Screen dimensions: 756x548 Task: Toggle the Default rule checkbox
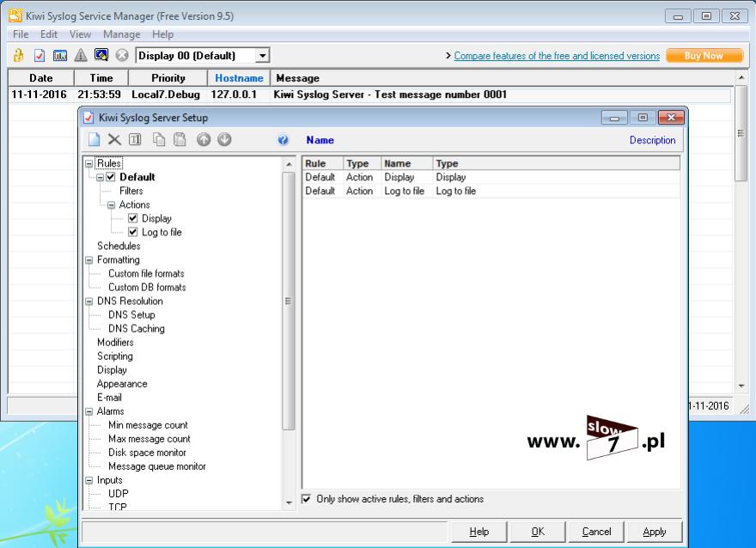tap(111, 177)
